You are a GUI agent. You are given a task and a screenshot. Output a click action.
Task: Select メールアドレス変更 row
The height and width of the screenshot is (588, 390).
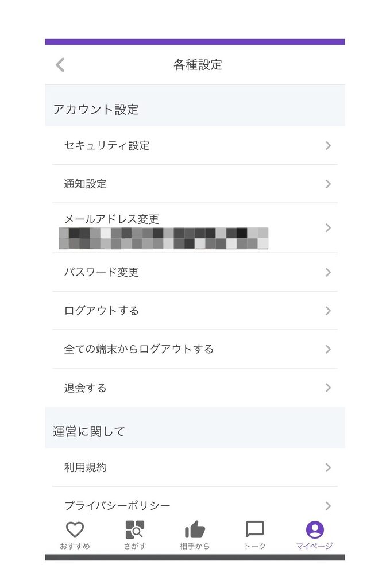click(x=112, y=219)
